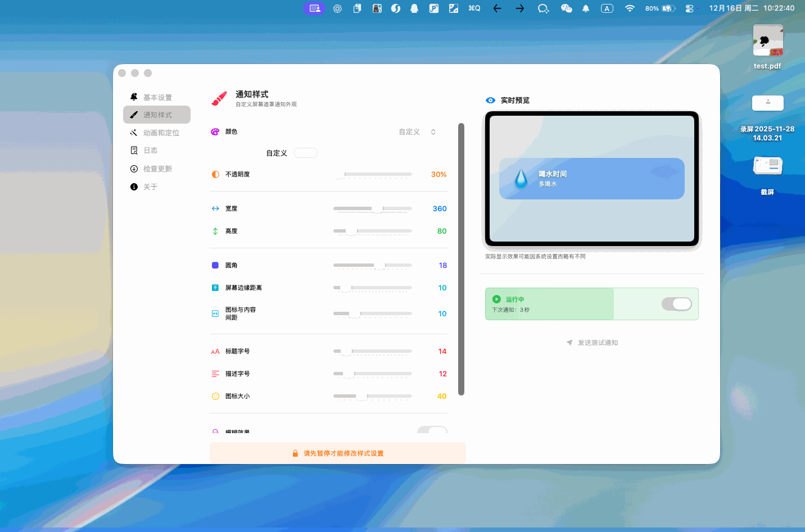Open WeChat icon in menu bar
Viewport: 805px width, 532px height.
point(566,8)
